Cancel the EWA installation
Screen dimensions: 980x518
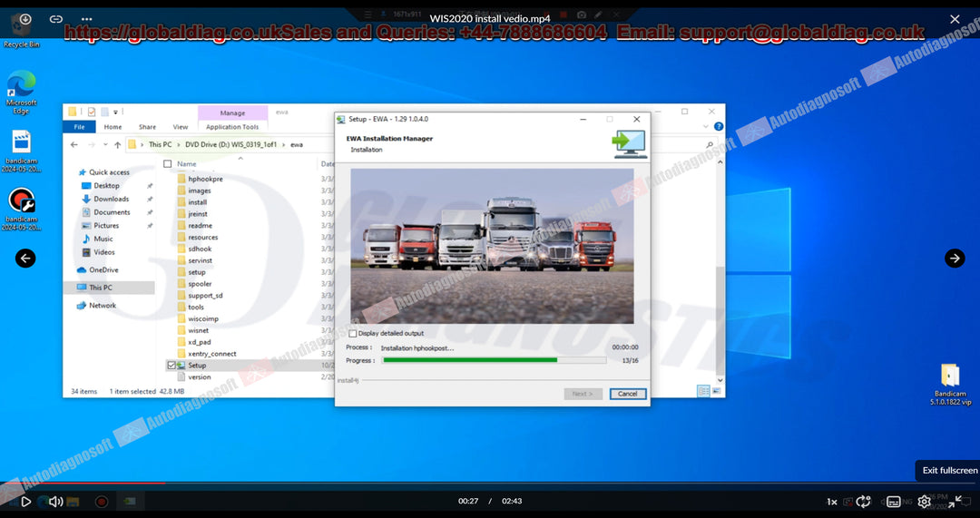[628, 395]
